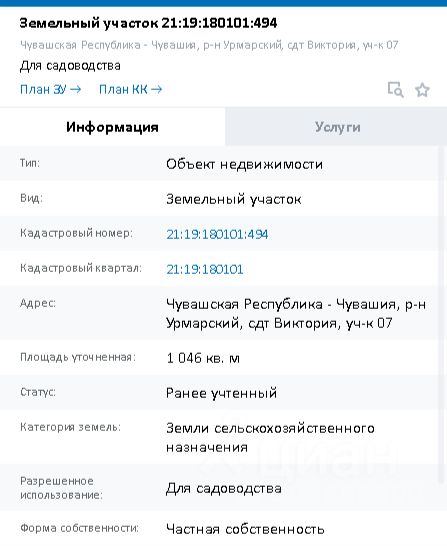Click the title Земельный участок 21:19:180101:494

coord(148,23)
